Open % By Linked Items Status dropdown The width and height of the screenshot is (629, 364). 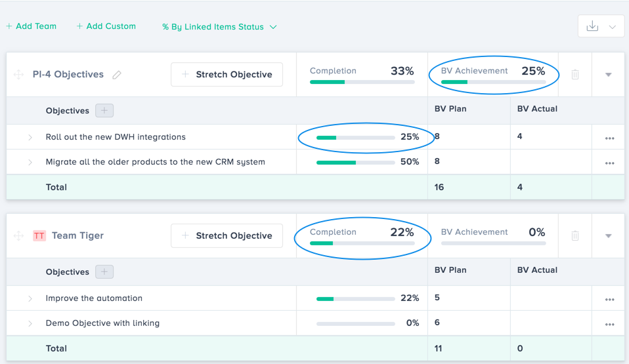coord(219,27)
